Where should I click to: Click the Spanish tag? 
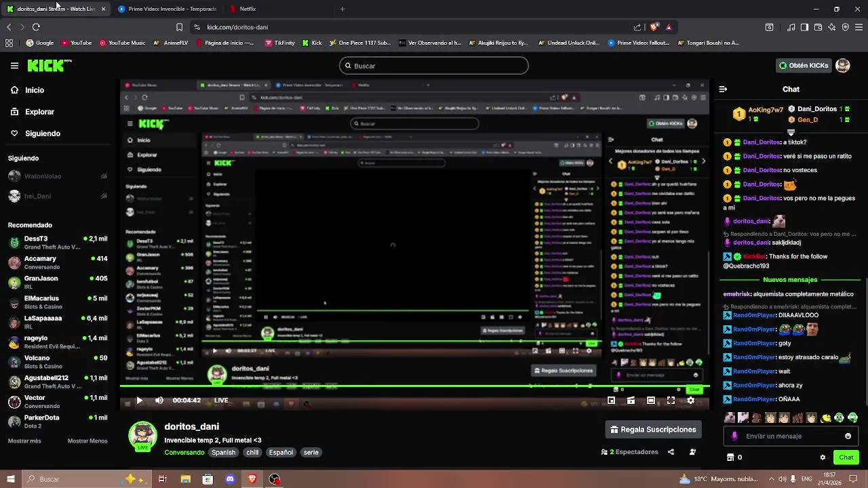point(223,452)
